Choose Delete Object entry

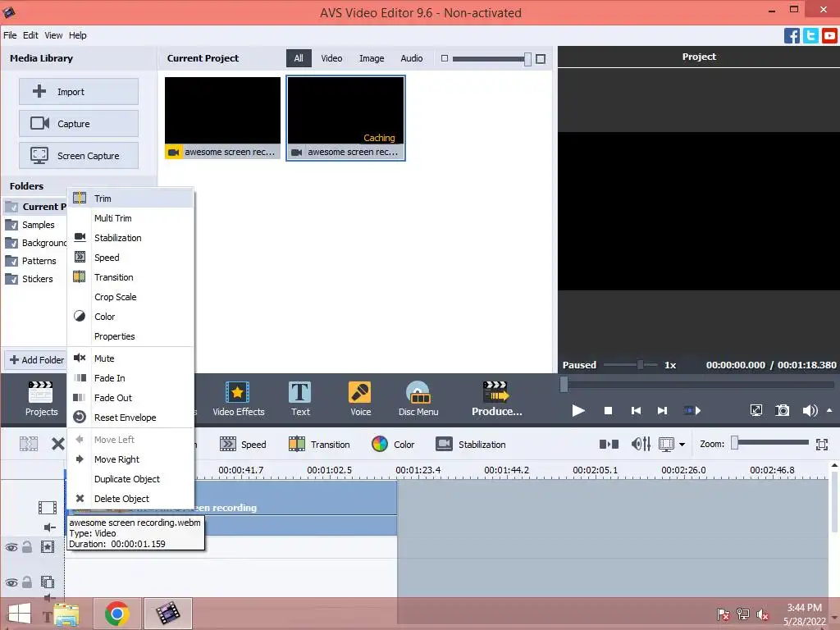[130, 499]
